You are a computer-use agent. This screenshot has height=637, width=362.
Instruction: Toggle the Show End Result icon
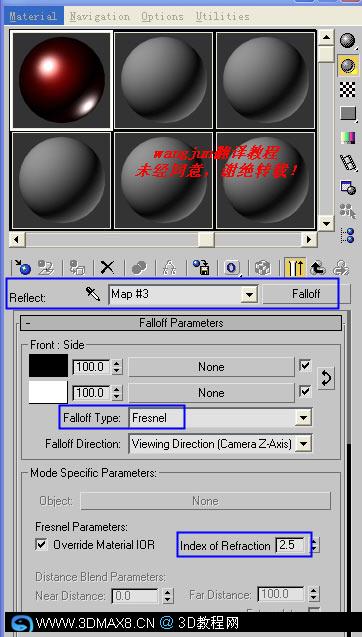[x=295, y=268]
